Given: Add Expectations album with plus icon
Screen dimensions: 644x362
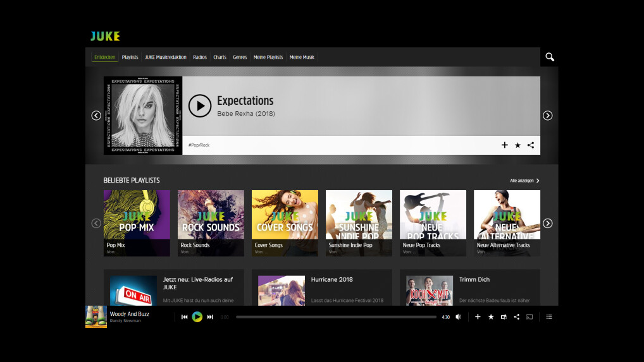Looking at the screenshot, I should (504, 145).
